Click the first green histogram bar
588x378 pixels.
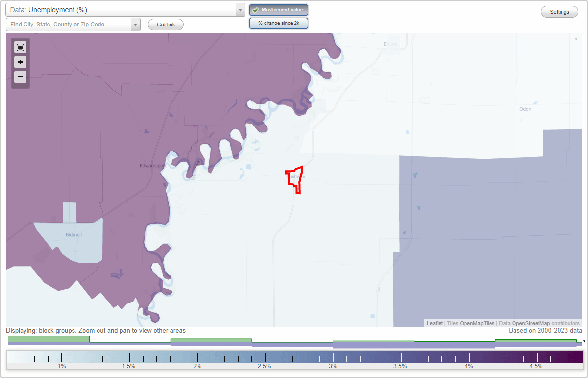[x=49, y=339]
